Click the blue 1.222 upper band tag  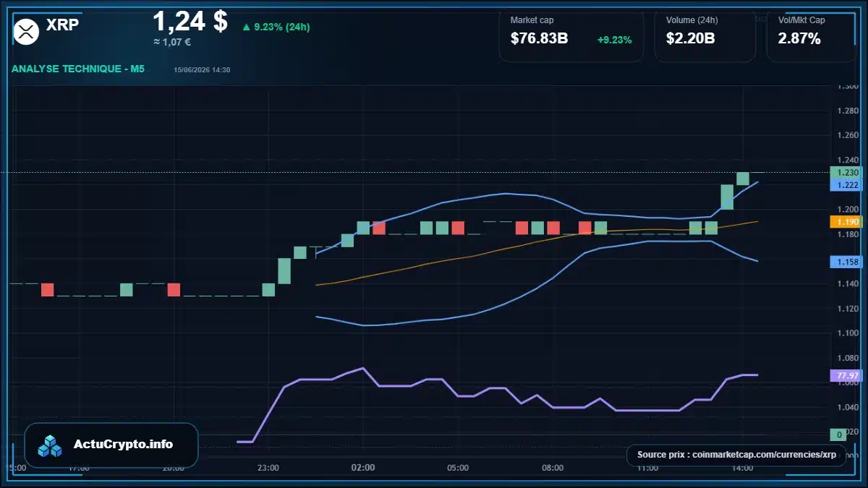[x=846, y=185]
